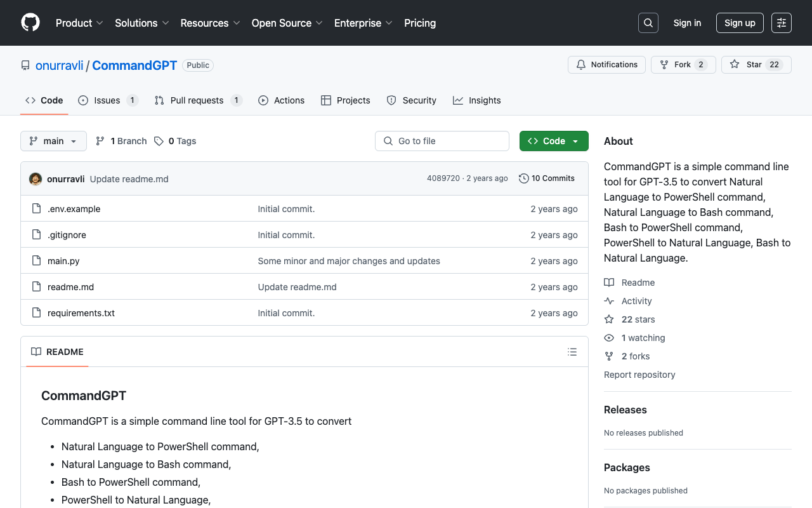Click the Sign in link

coord(687,23)
